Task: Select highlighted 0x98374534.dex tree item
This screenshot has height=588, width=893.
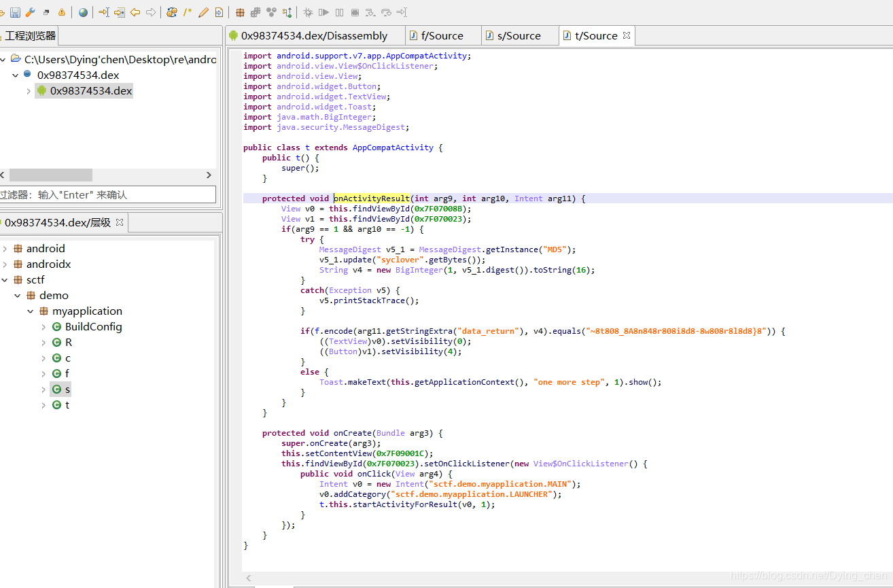Action: (x=84, y=90)
